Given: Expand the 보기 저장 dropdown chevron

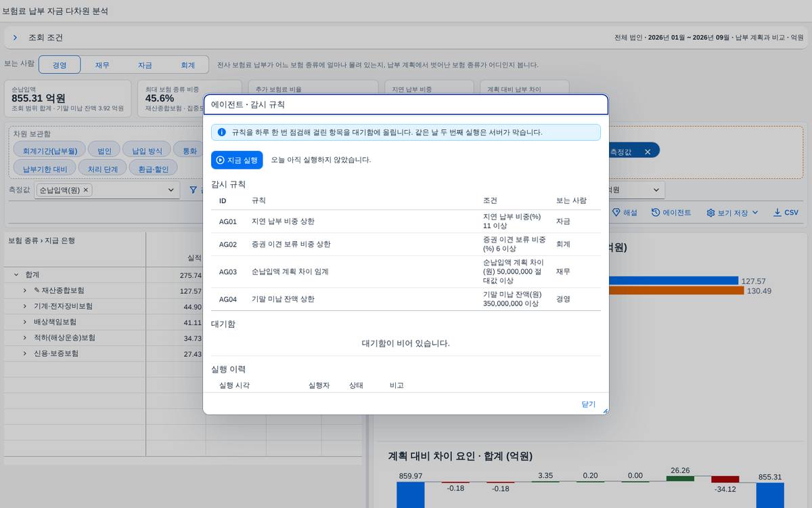Looking at the screenshot, I should (x=755, y=213).
